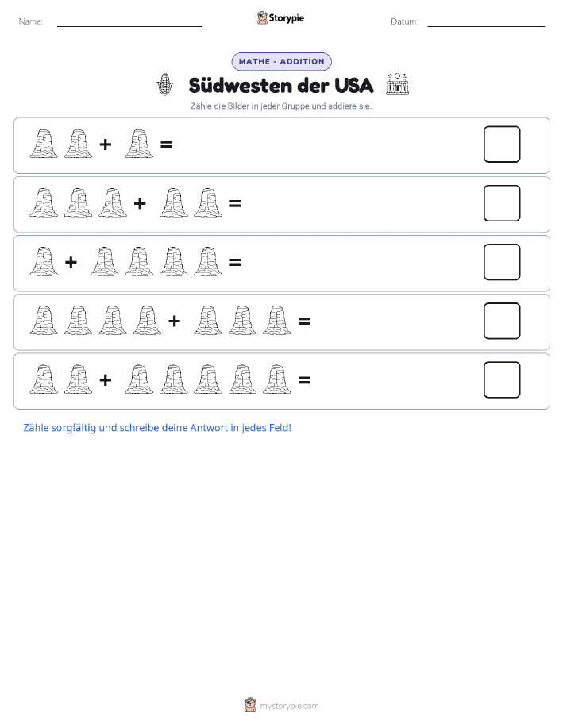Open the mystorypie.com footer link

coord(289,706)
